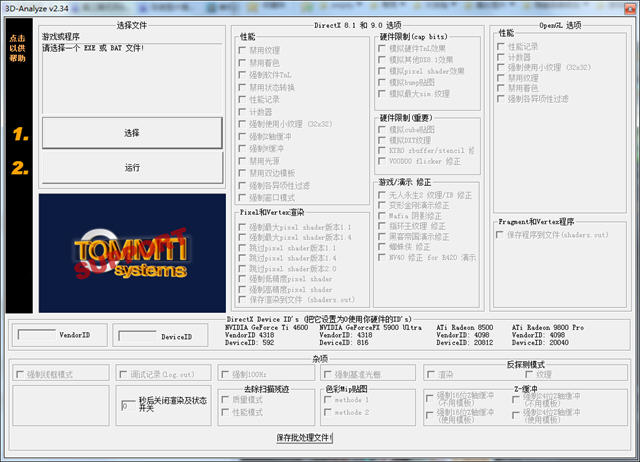640x462 pixels.
Task: Toggle the 模拟cube贴图 checkbox
Action: (382, 129)
